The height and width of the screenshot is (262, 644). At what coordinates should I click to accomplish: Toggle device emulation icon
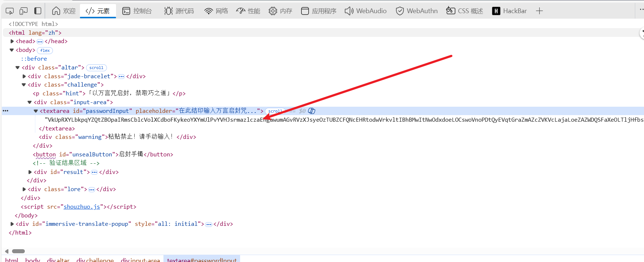[x=24, y=11]
